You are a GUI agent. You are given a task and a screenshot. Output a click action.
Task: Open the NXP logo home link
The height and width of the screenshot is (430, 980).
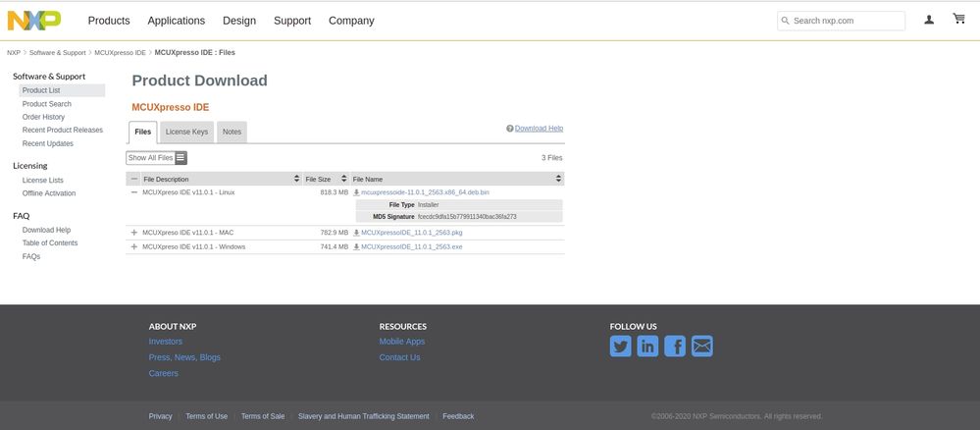pos(33,21)
